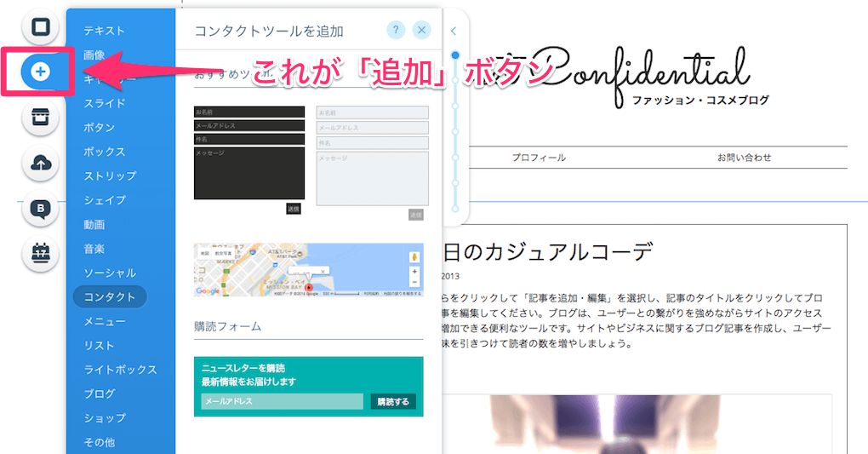Open the App Market store icon
This screenshot has width=868, height=454.
(x=40, y=117)
